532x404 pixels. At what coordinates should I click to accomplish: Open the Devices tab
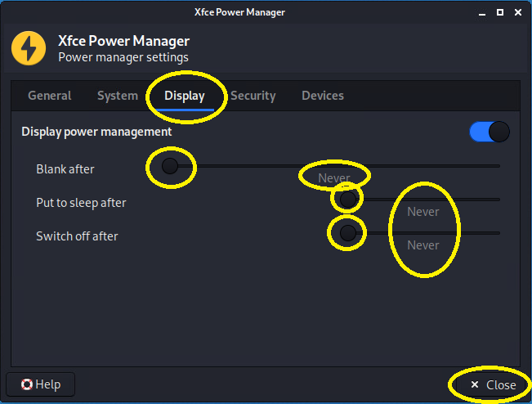(323, 96)
